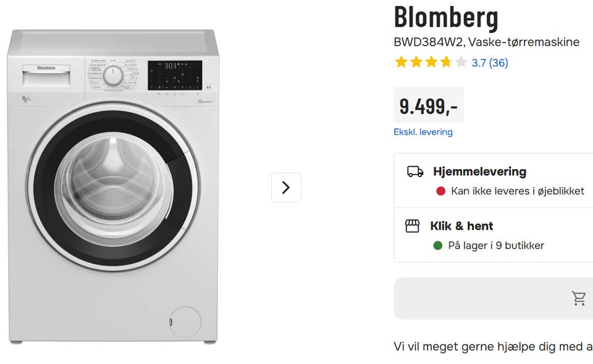Click the shopping cart icon
This screenshot has width=593, height=364.
point(579,299)
